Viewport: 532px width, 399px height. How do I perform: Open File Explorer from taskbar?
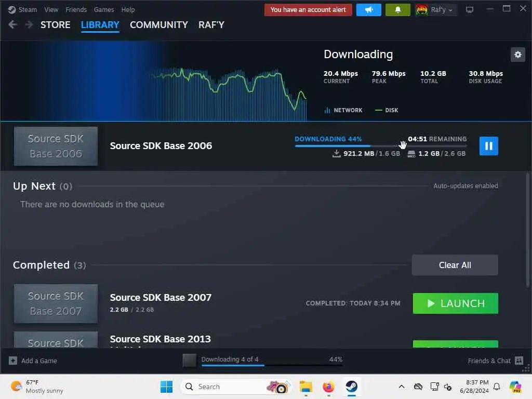(x=305, y=387)
